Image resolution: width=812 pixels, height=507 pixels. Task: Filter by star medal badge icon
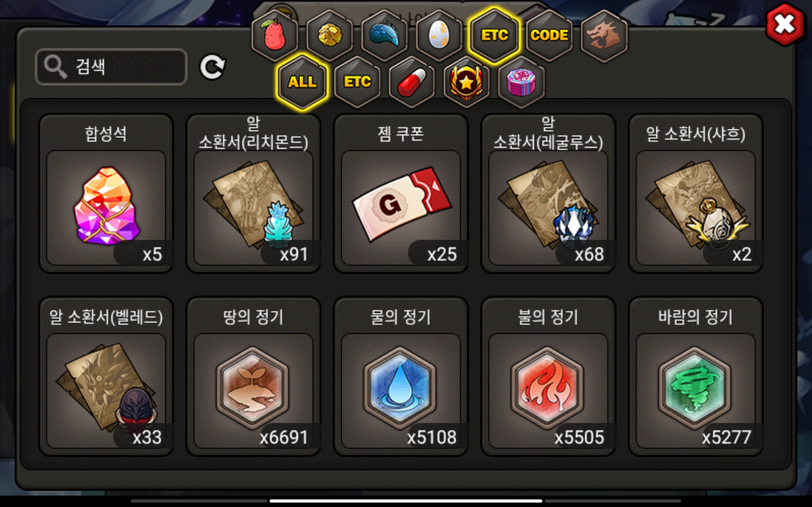(466, 82)
